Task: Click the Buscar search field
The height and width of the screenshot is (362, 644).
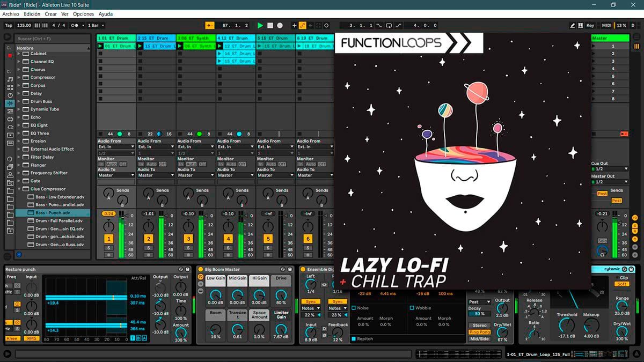Action: click(53, 39)
